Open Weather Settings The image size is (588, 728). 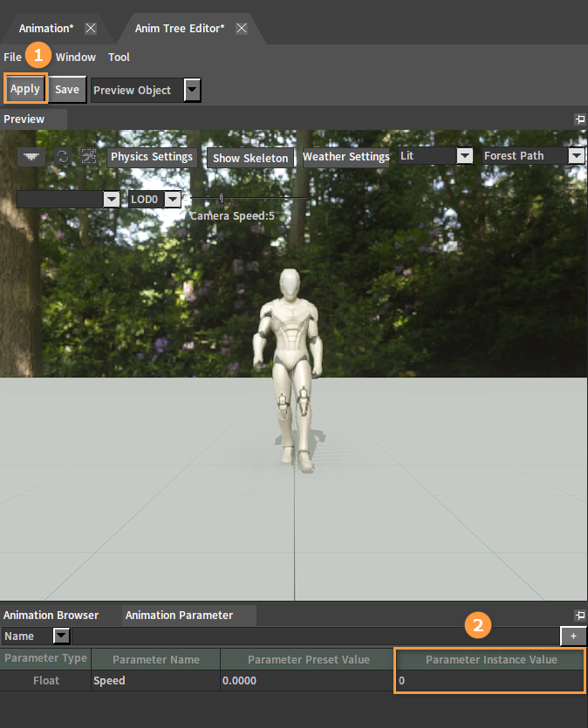click(346, 157)
